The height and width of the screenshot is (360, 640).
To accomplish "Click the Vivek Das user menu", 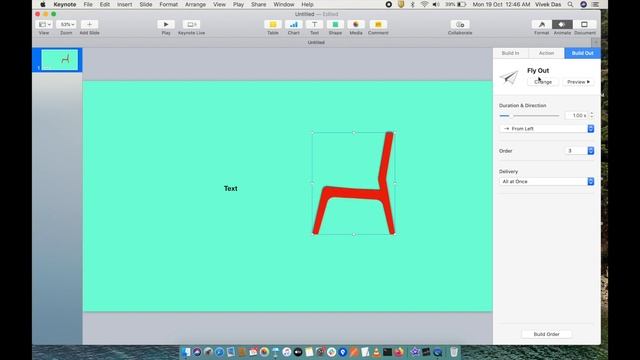I will click(549, 4).
